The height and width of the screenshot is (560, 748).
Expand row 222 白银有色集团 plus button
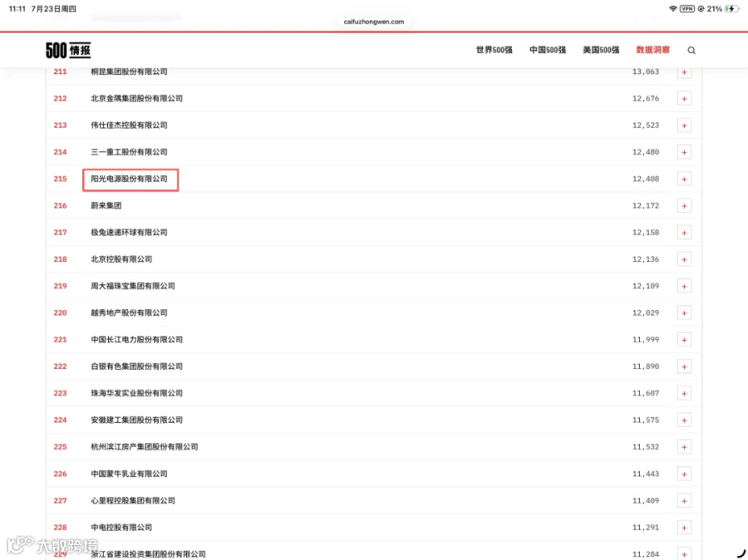click(x=684, y=366)
